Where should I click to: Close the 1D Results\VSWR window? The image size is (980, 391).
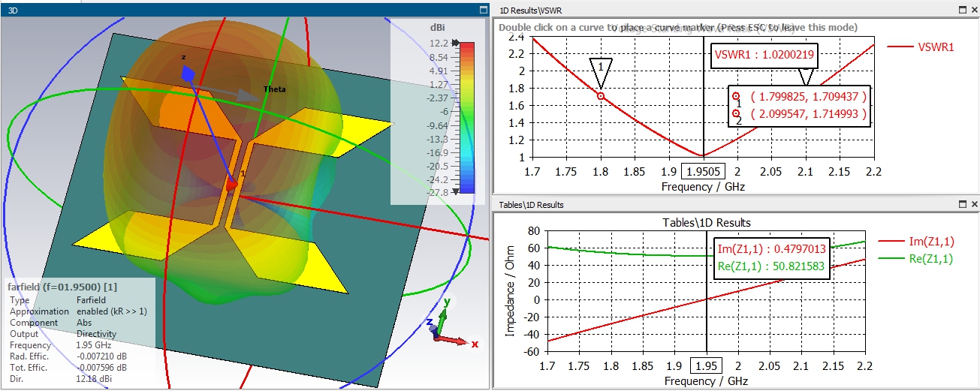pyautogui.click(x=975, y=10)
